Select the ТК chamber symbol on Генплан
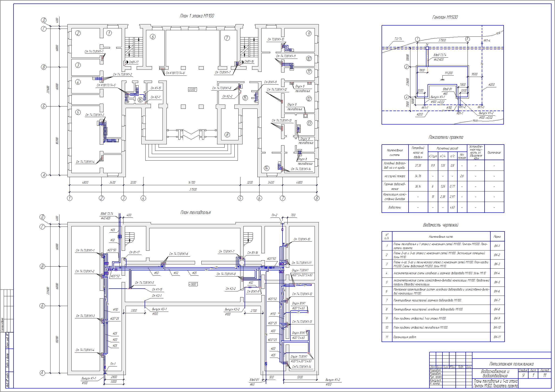 (x=427, y=48)
